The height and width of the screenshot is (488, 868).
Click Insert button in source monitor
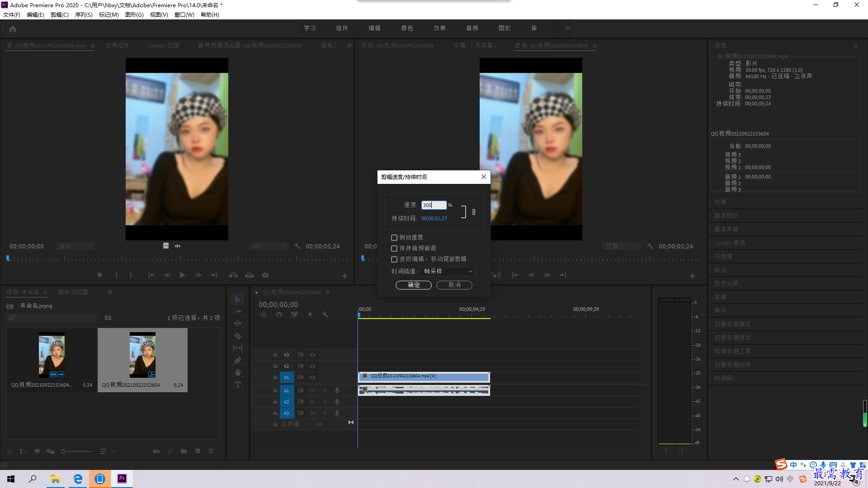pos(233,275)
